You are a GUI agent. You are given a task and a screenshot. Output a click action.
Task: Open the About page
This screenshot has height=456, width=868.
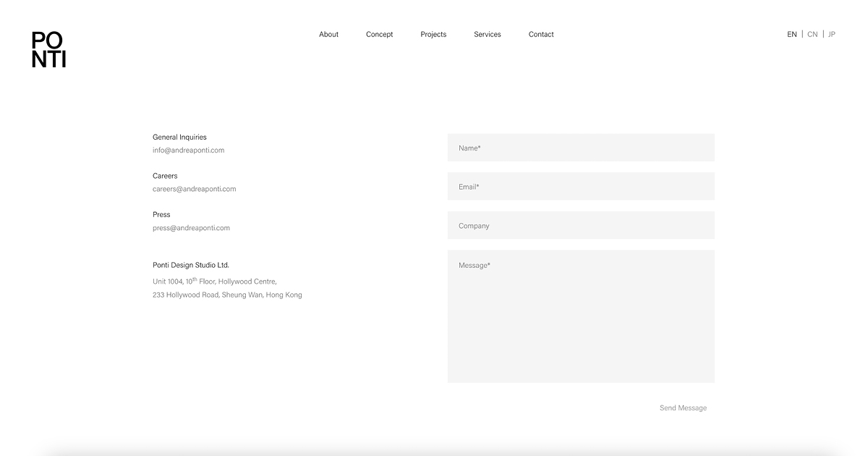tap(328, 34)
